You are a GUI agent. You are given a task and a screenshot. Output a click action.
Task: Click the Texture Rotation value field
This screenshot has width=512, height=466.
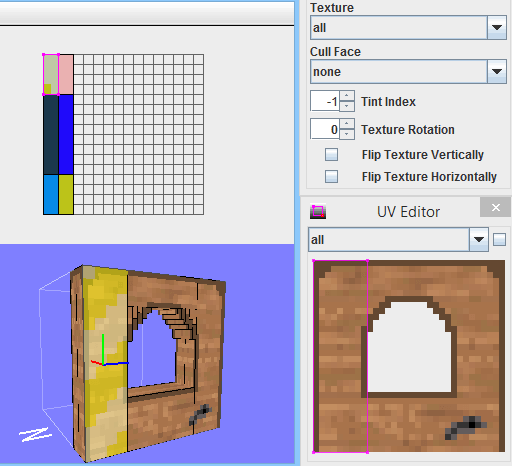[325, 129]
